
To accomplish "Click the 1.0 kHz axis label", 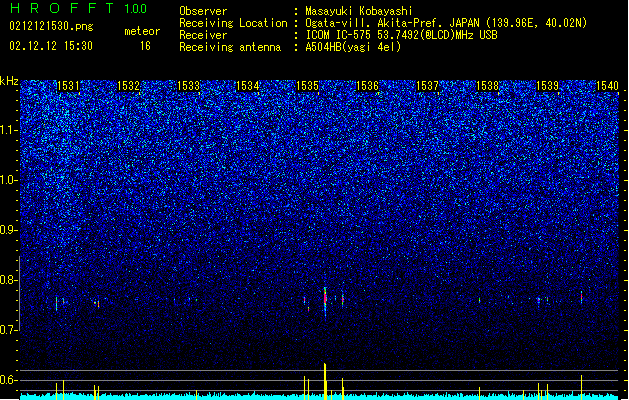I will 9,180.
